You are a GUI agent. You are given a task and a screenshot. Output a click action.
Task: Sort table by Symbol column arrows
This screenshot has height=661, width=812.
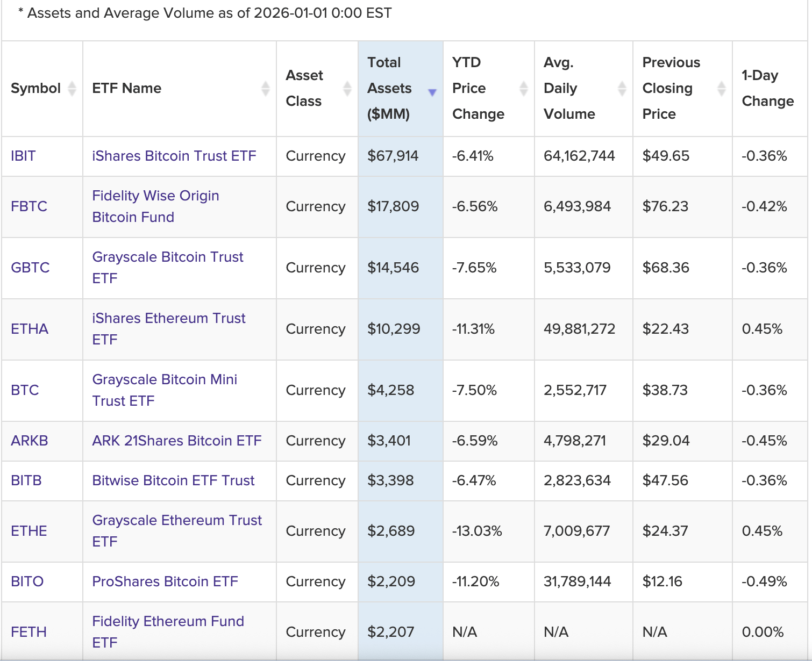click(x=72, y=89)
